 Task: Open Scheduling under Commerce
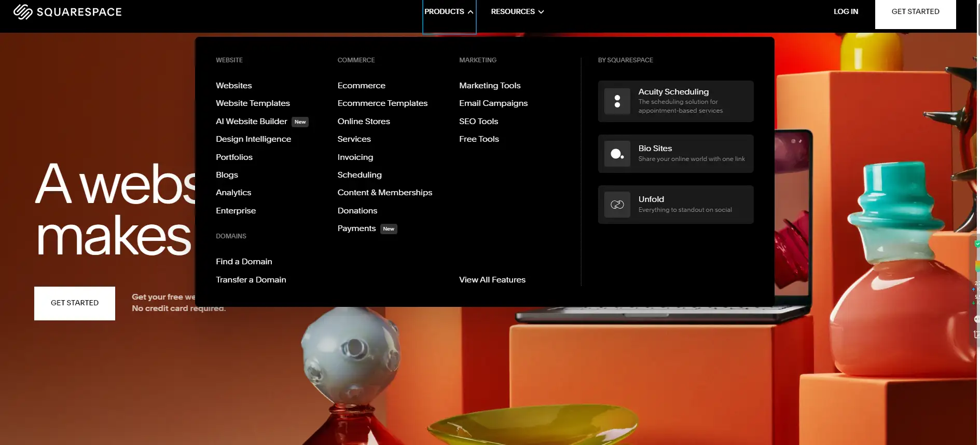pos(360,175)
